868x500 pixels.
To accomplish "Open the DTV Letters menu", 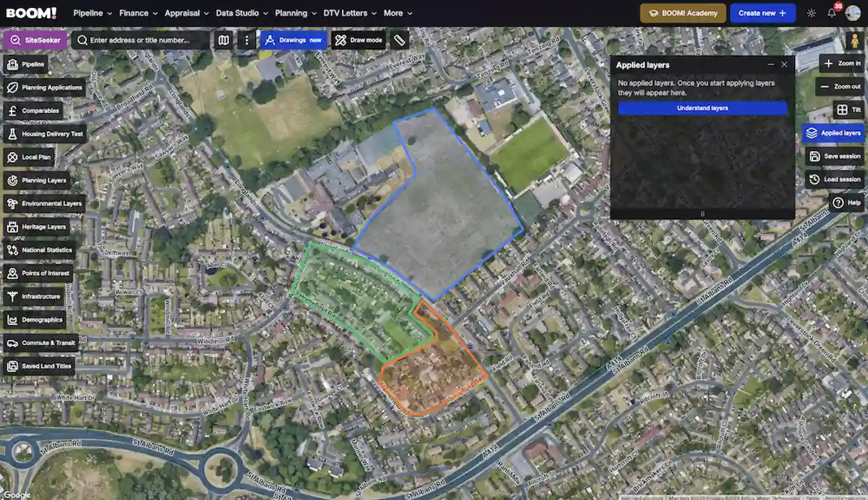I will pyautogui.click(x=346, y=12).
